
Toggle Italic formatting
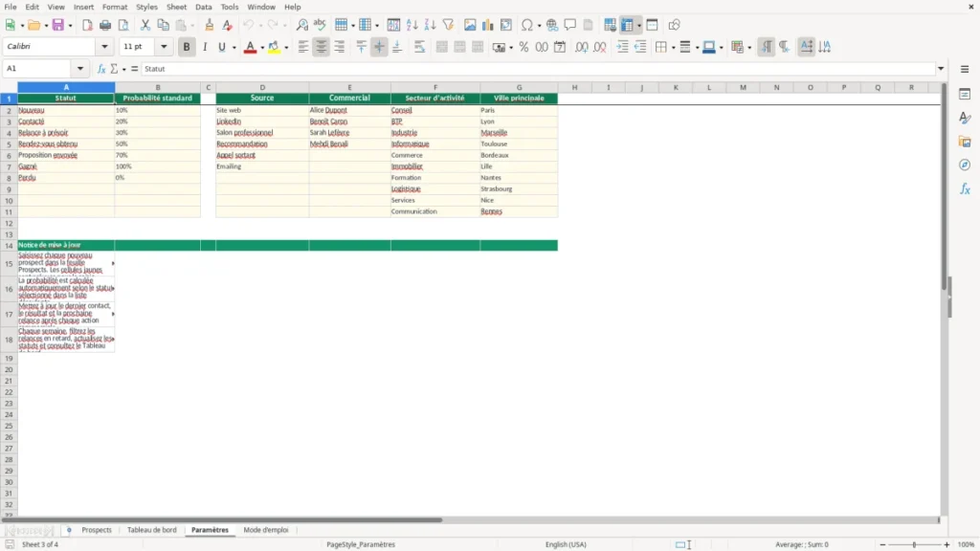click(x=205, y=47)
